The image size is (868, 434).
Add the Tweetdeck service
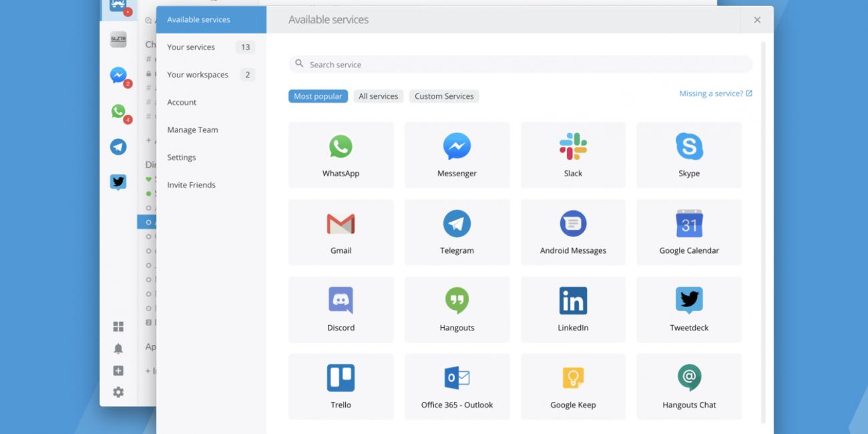(x=689, y=310)
